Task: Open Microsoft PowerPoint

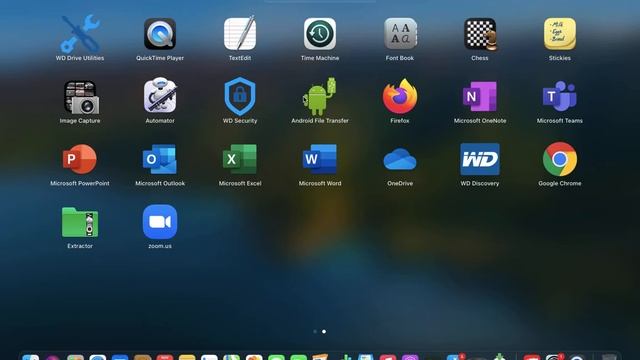Action: pos(80,159)
